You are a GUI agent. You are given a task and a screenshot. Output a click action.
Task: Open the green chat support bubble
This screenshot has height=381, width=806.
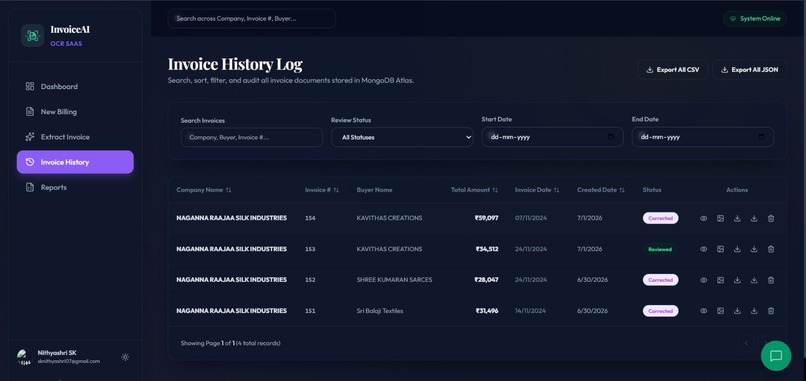coord(776,356)
